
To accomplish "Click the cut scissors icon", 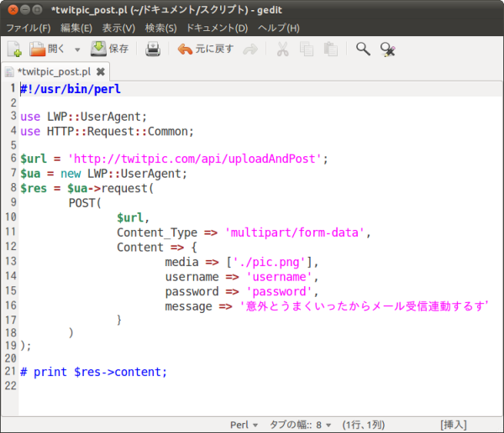I will pyautogui.click(x=283, y=50).
